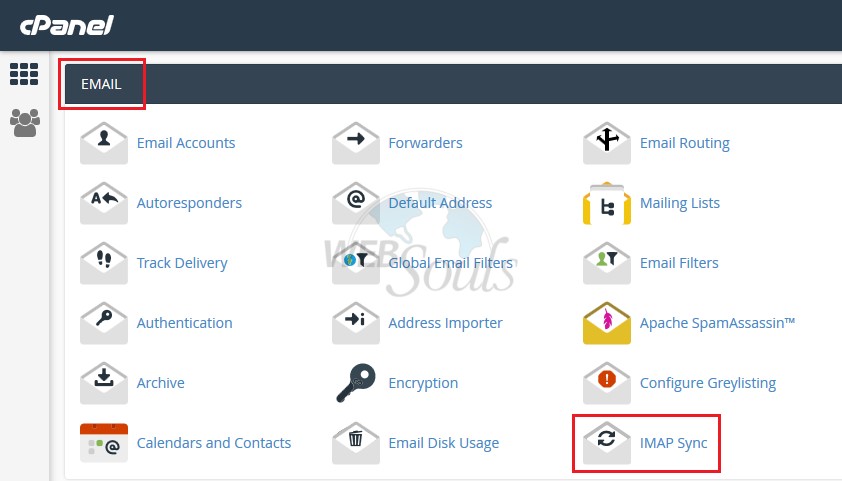
Task: Open the Configure Greylisting link
Action: [x=708, y=383]
